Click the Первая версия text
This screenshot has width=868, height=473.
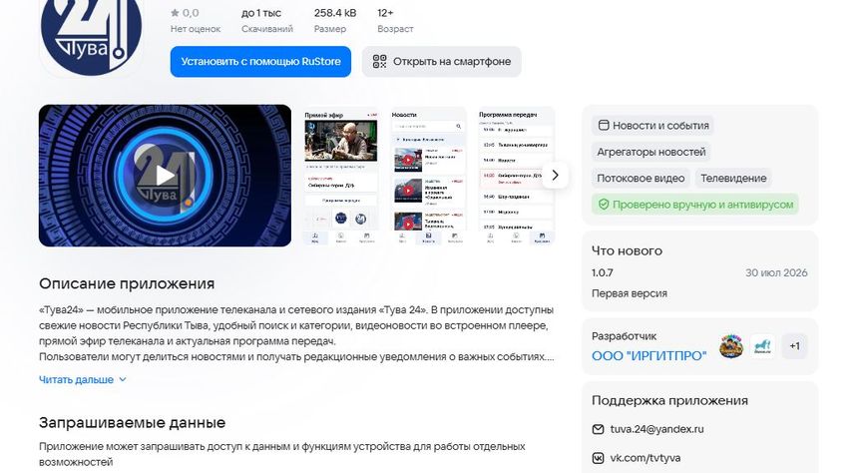[x=630, y=293]
